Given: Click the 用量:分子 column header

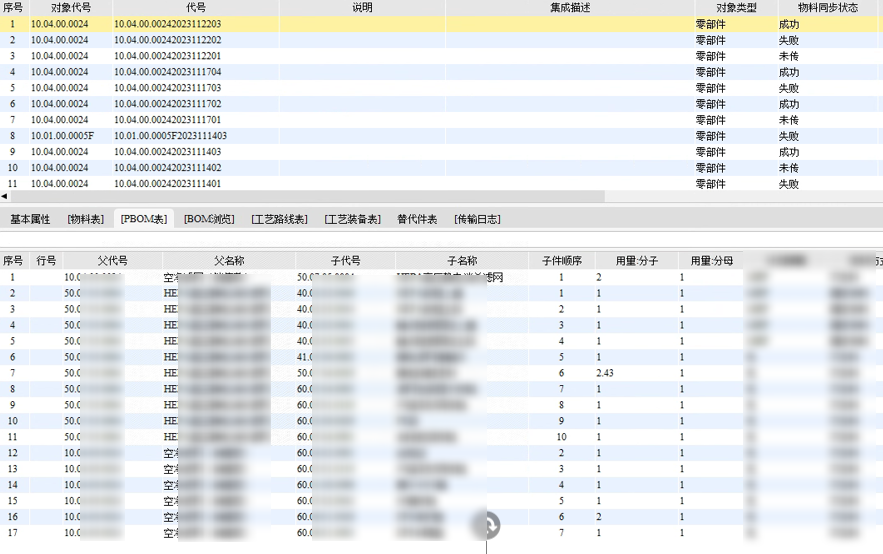Looking at the screenshot, I should tap(636, 261).
